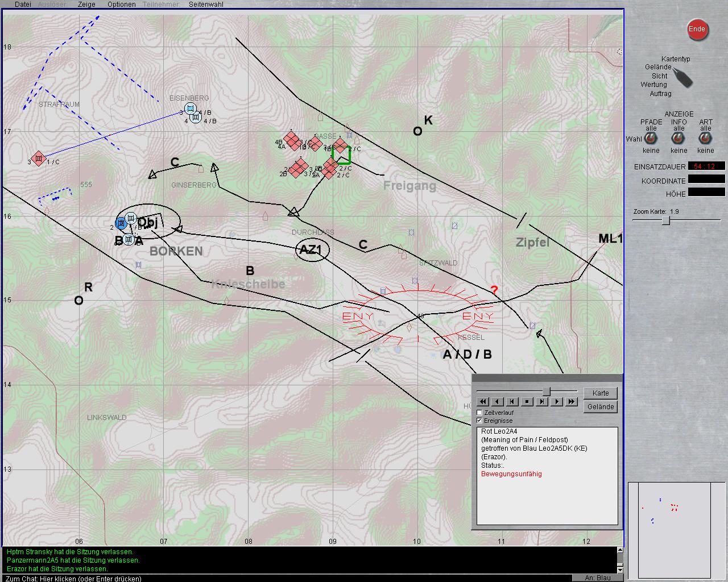Step to the next event
Screen dimensions: 728x582
(542, 402)
